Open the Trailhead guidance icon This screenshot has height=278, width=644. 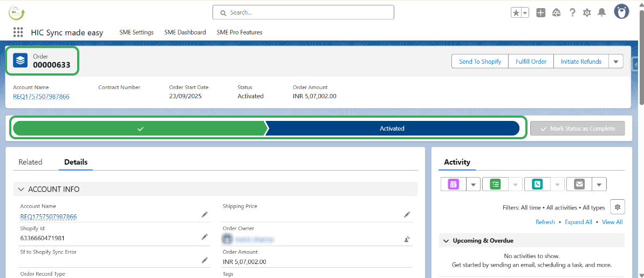pos(557,13)
